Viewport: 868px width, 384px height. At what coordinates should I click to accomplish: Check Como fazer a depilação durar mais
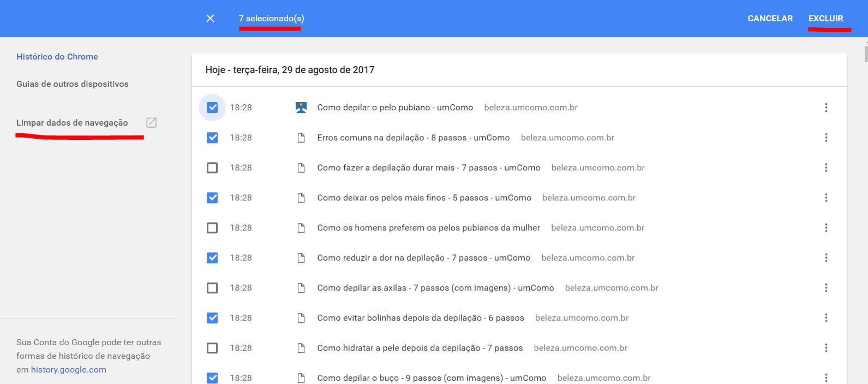tap(212, 168)
